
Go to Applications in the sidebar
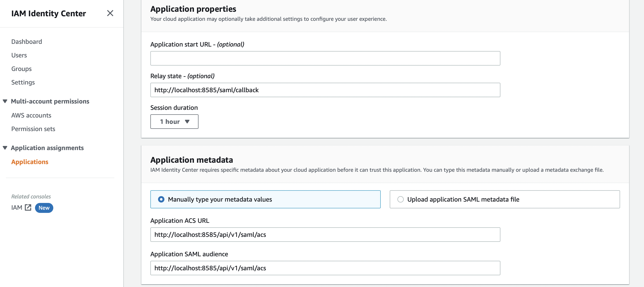tap(30, 162)
